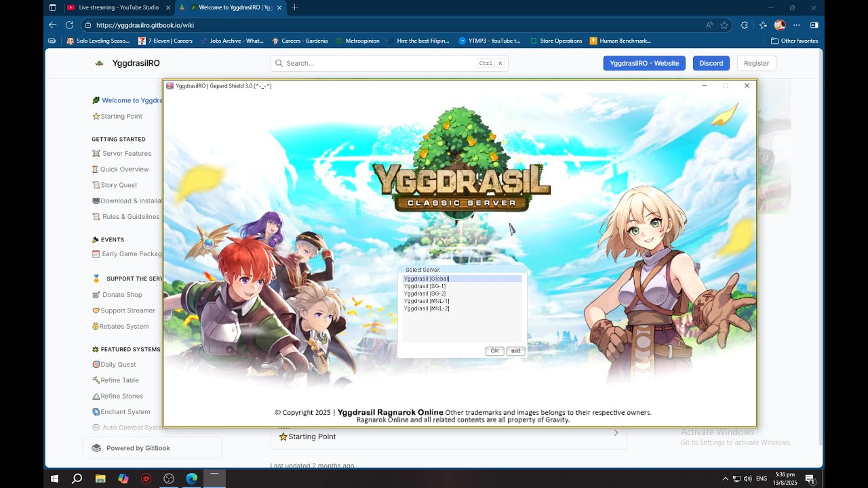Image resolution: width=868 pixels, height=488 pixels.
Task: Click the exit button in server dialog
Action: pos(516,351)
